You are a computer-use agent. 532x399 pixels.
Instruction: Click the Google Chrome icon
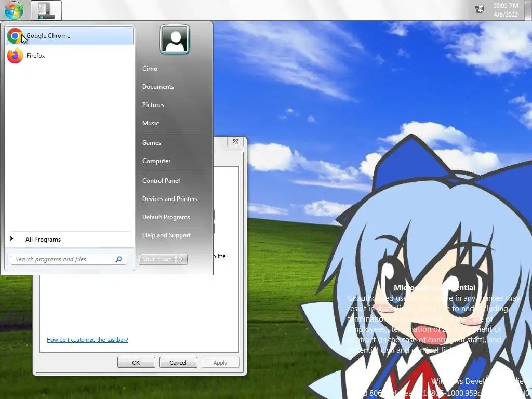(15, 36)
